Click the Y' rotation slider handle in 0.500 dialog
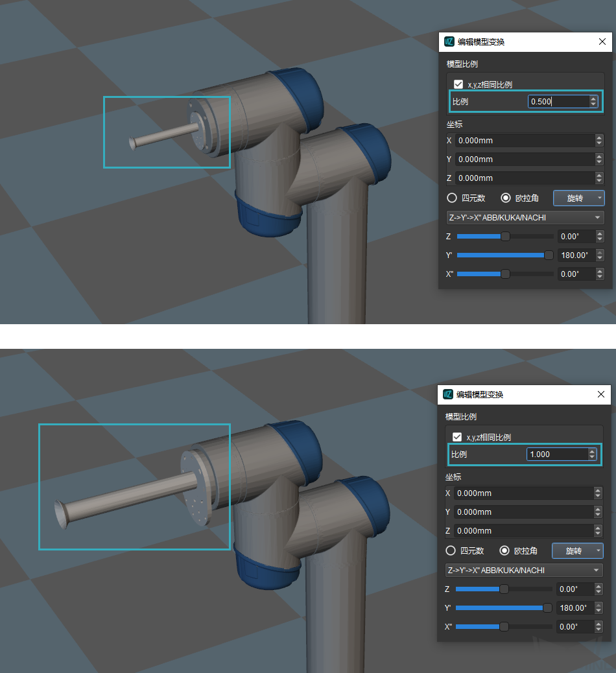This screenshot has height=673, width=616. point(549,255)
